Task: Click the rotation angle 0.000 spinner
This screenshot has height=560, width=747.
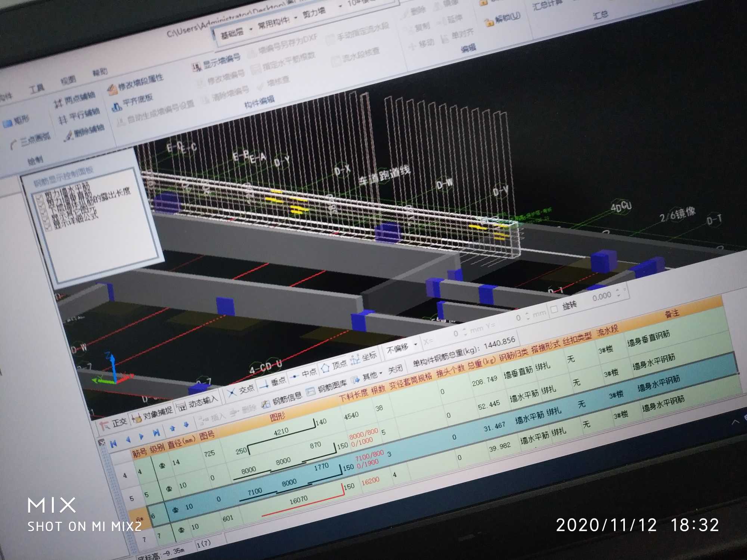Action: click(618, 293)
